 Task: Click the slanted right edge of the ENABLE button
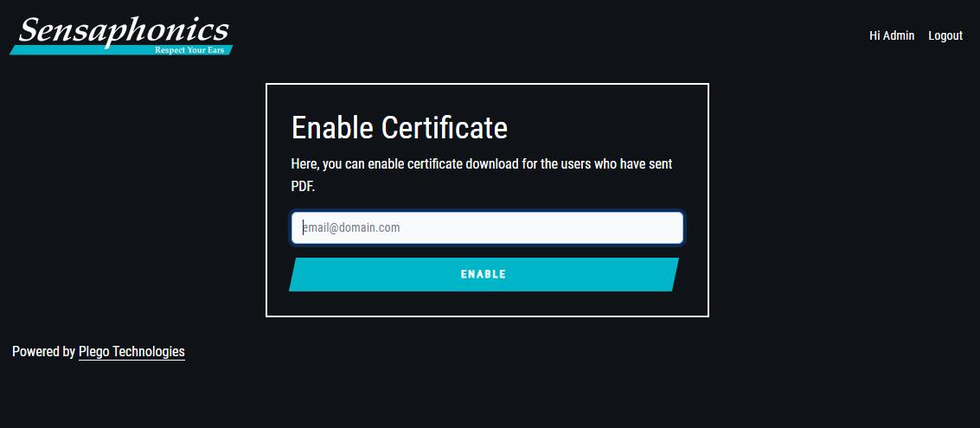coord(675,274)
